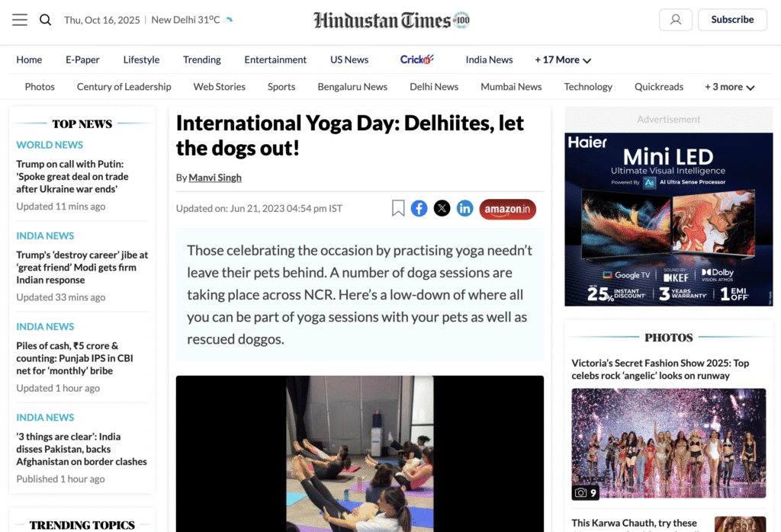
Task: Bookmark this article using bookmark icon
Action: pyautogui.click(x=398, y=208)
